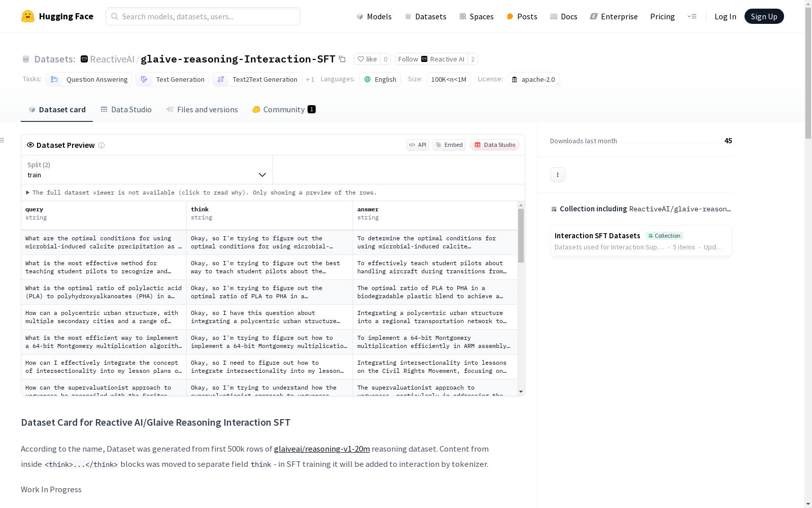Open Posts in the top navigation
This screenshot has width=812, height=508.
pos(522,16)
